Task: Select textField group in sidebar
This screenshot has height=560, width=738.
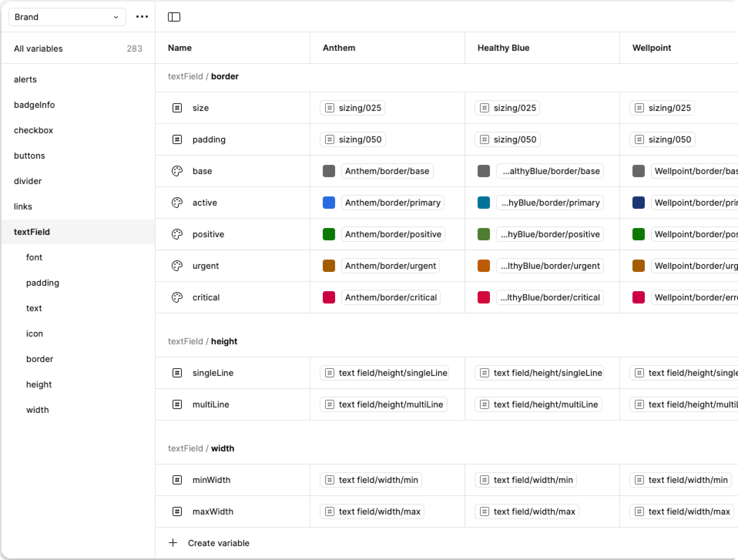Action: click(32, 232)
